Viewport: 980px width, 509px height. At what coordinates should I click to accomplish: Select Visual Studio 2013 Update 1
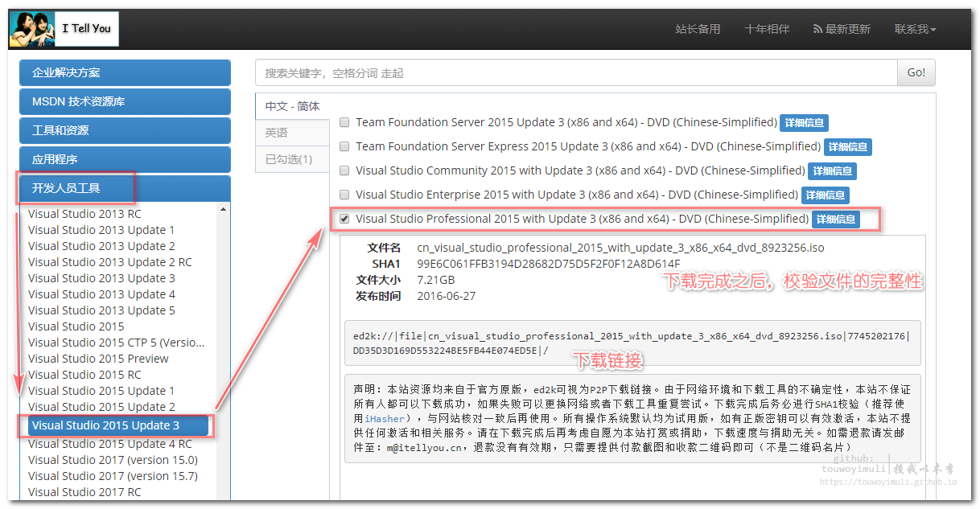tap(101, 230)
